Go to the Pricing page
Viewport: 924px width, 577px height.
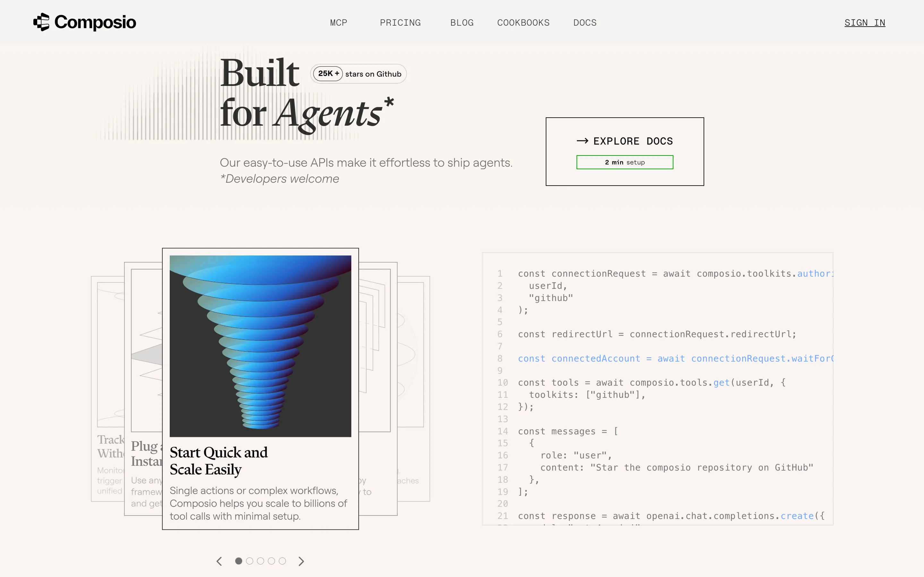[x=400, y=23]
